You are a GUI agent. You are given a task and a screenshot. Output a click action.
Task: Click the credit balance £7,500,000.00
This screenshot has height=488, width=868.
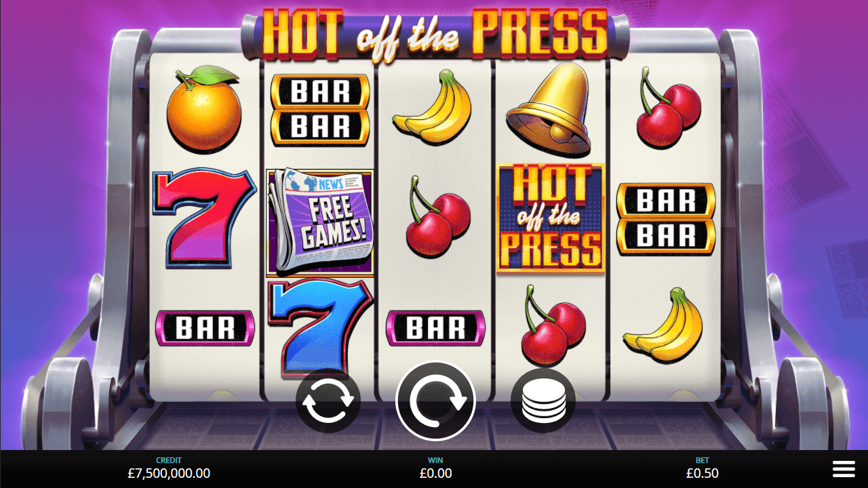coord(169,473)
